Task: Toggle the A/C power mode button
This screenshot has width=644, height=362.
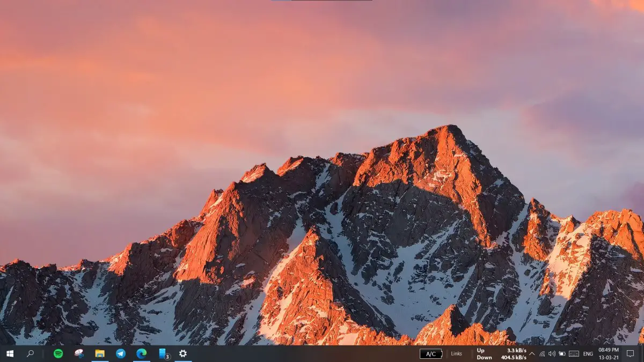Action: point(430,353)
